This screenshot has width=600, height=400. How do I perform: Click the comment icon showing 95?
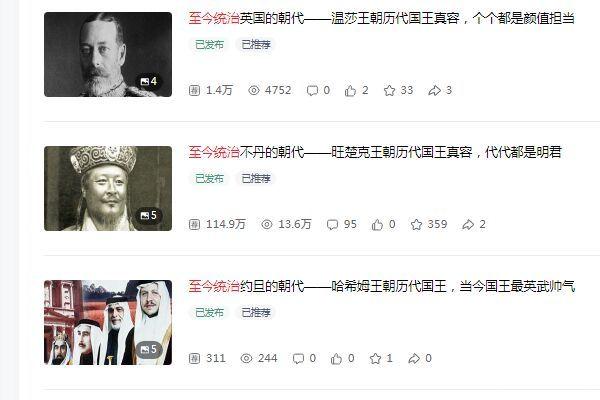pyautogui.click(x=333, y=224)
